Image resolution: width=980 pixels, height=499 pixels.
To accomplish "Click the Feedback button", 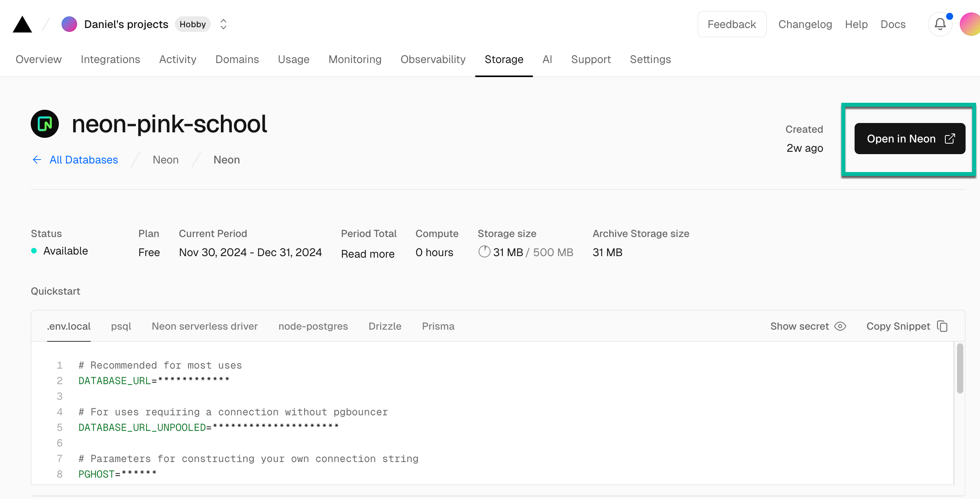I will (732, 24).
